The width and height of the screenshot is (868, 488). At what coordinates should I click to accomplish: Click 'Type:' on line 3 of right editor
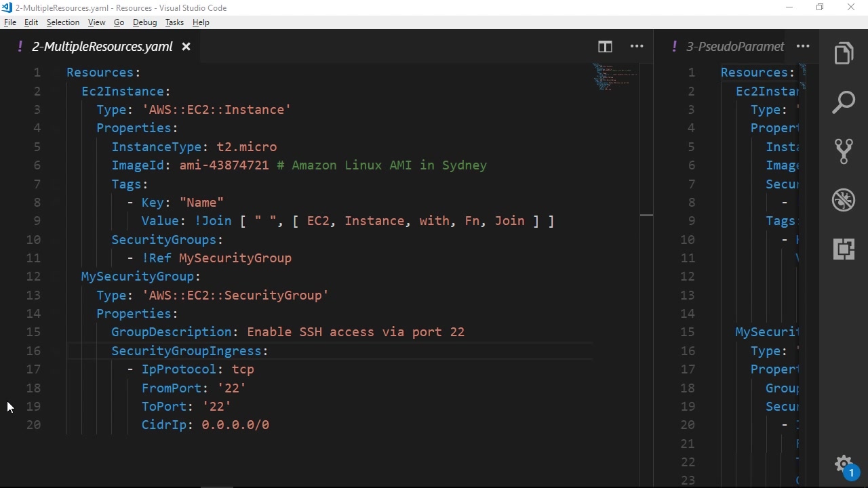[769, 110]
